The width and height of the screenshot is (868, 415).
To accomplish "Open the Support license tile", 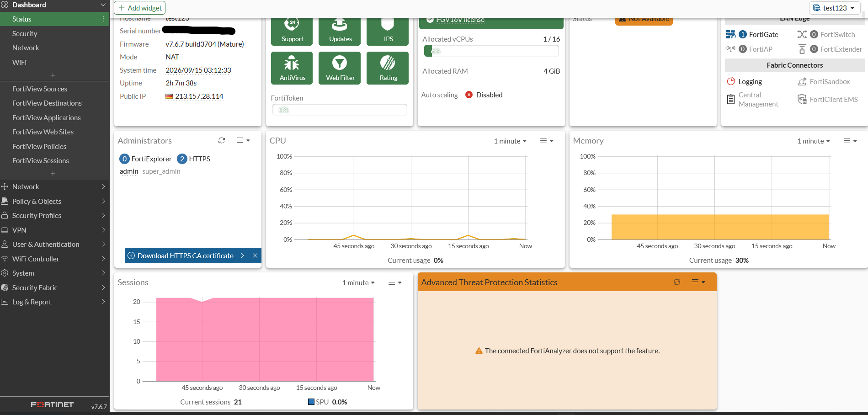I will [292, 32].
